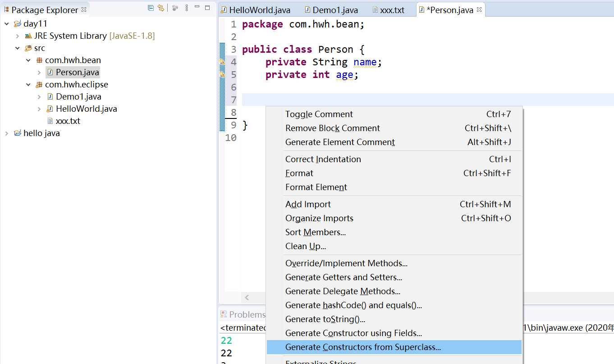Viewport: 614px width, 364px height.
Task: Open the xxx.txt editor tab
Action: [x=392, y=10]
